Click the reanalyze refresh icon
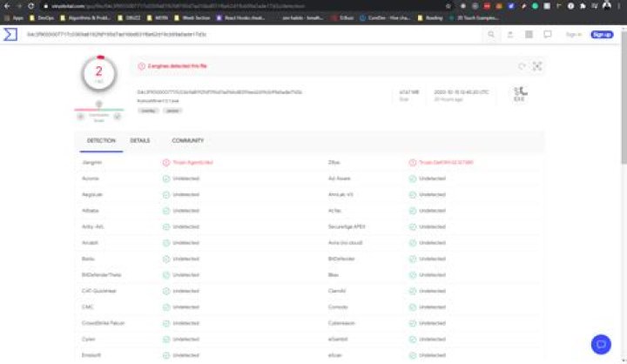 click(522, 66)
